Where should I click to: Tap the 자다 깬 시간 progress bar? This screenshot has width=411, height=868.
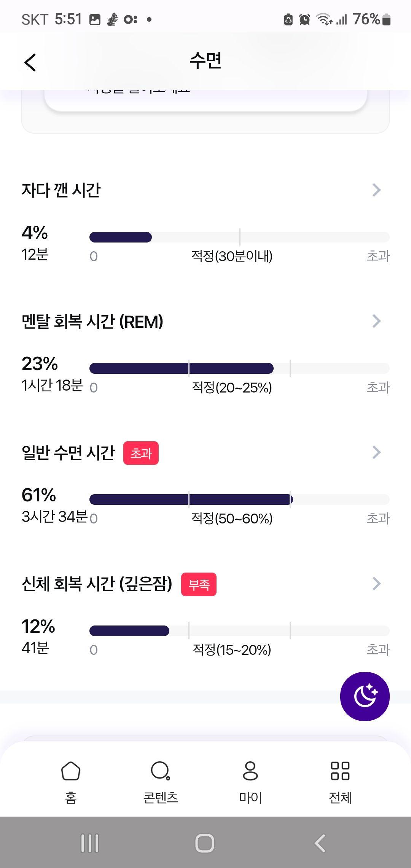point(239,237)
